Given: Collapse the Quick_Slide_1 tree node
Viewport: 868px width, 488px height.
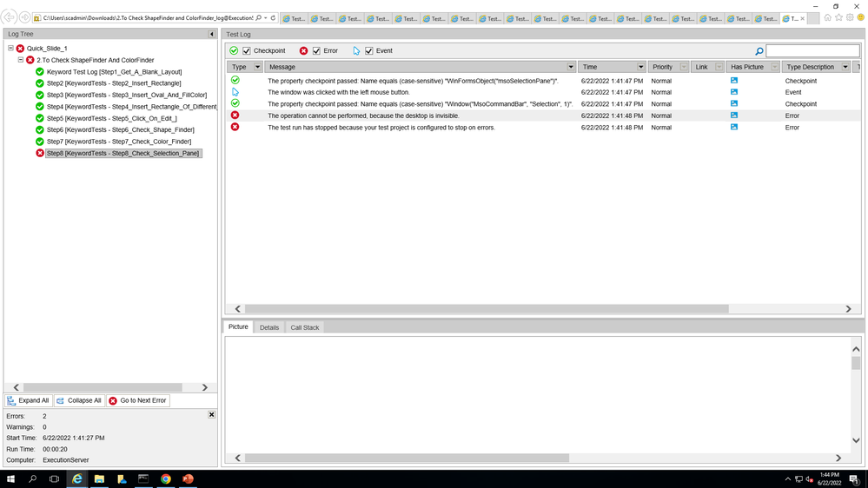Looking at the screenshot, I should 11,49.
